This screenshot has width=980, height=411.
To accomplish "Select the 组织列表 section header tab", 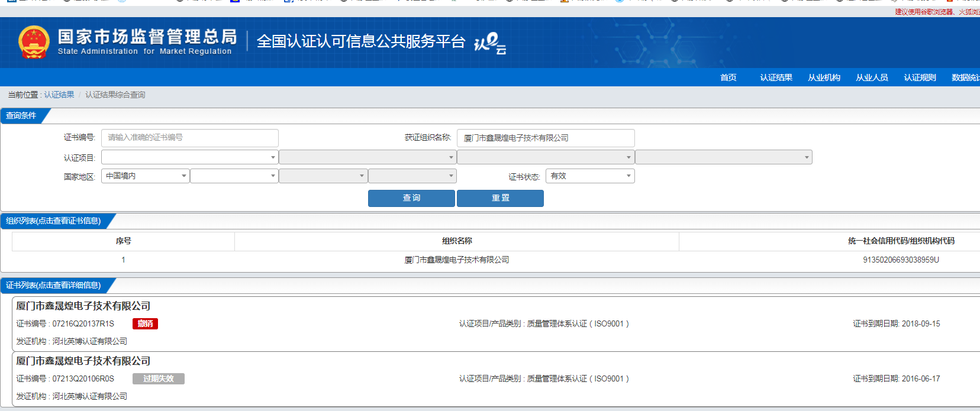I will (x=54, y=221).
